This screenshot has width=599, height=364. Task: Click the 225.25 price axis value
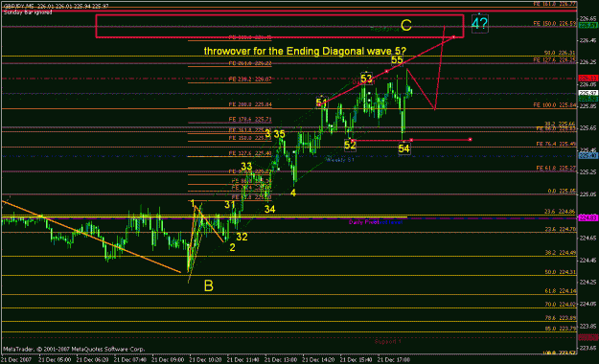click(588, 172)
